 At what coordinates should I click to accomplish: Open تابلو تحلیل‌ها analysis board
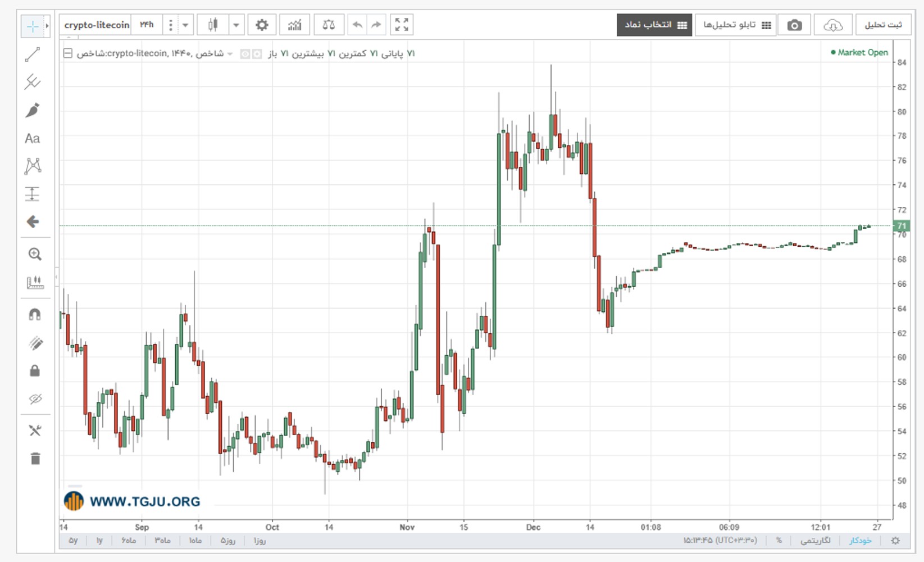click(736, 25)
